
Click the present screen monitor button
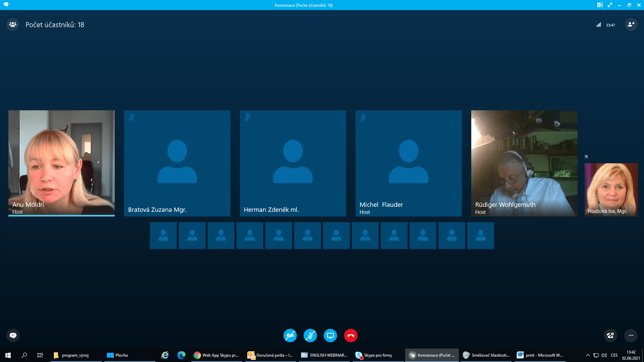(330, 336)
